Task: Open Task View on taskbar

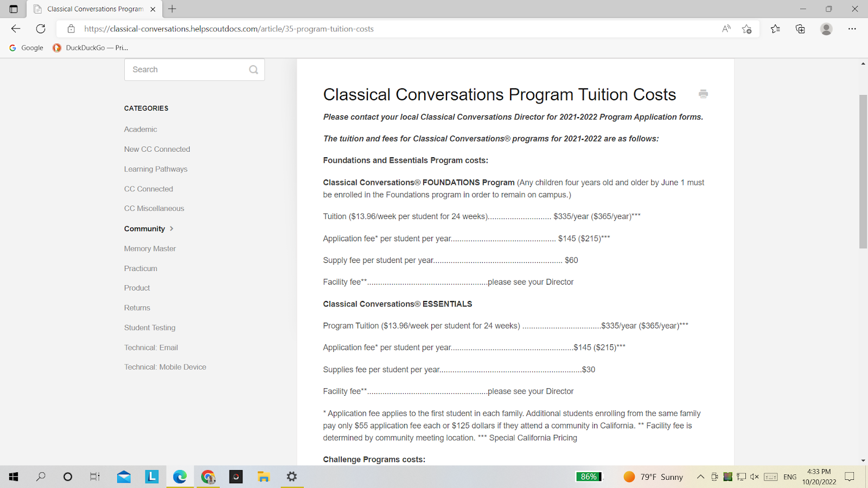Action: [x=94, y=477]
